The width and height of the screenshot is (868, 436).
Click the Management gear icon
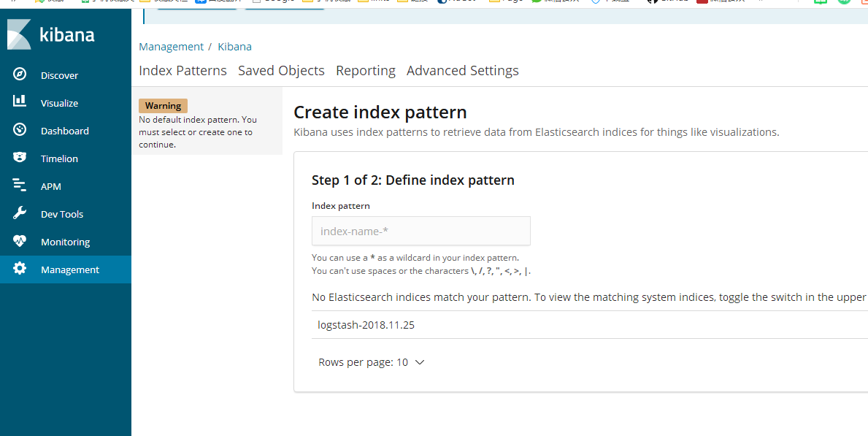tap(20, 269)
